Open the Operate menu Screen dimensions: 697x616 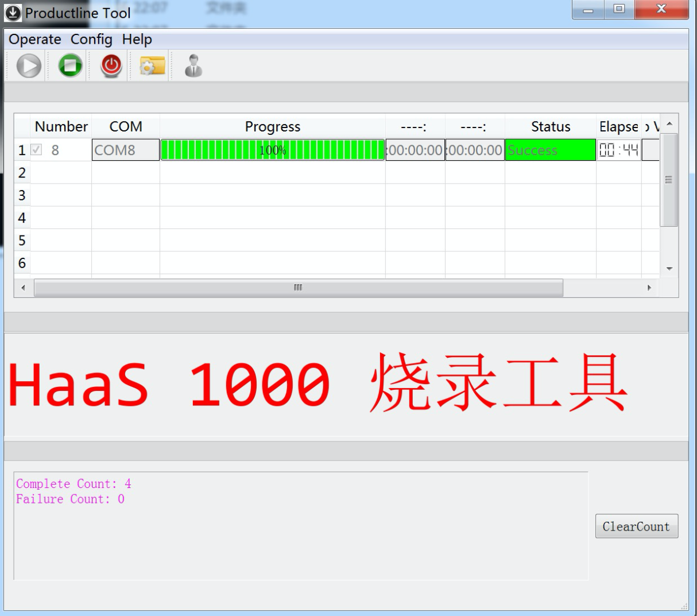pos(36,40)
